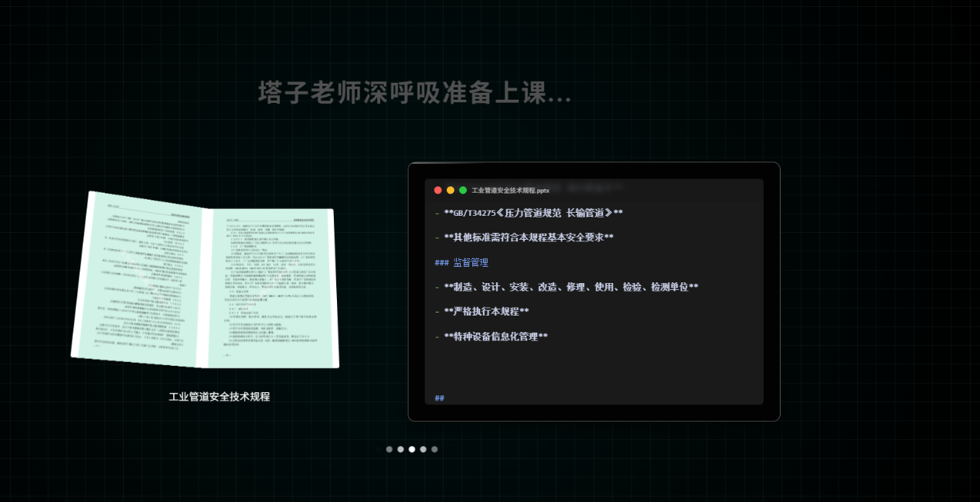Image resolution: width=980 pixels, height=502 pixels.
Task: Click the '###' heading marker before 监督管理
Action: [x=441, y=262]
